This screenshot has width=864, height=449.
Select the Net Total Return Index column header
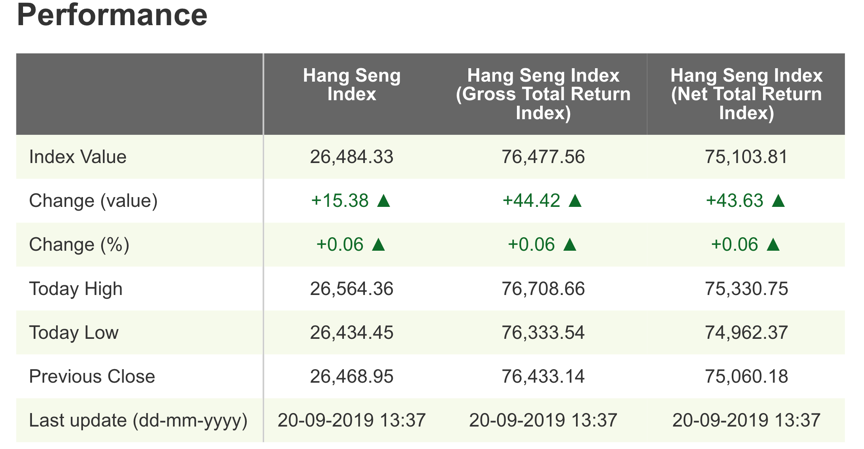[746, 94]
